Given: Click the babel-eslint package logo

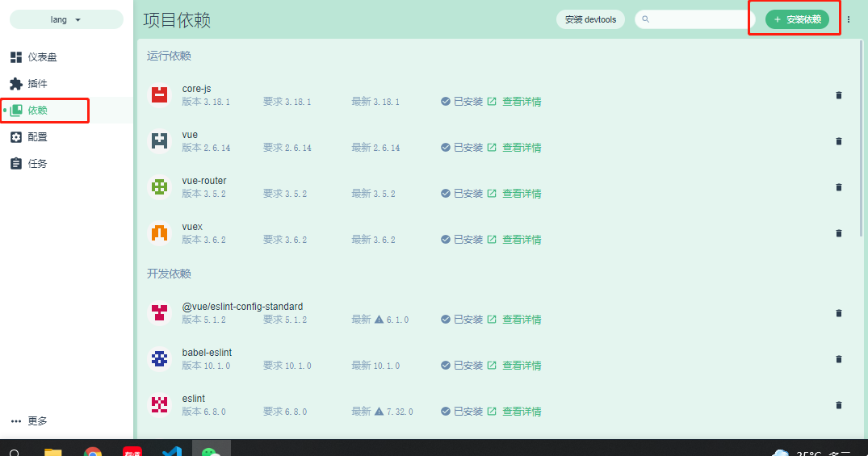Looking at the screenshot, I should [x=159, y=358].
